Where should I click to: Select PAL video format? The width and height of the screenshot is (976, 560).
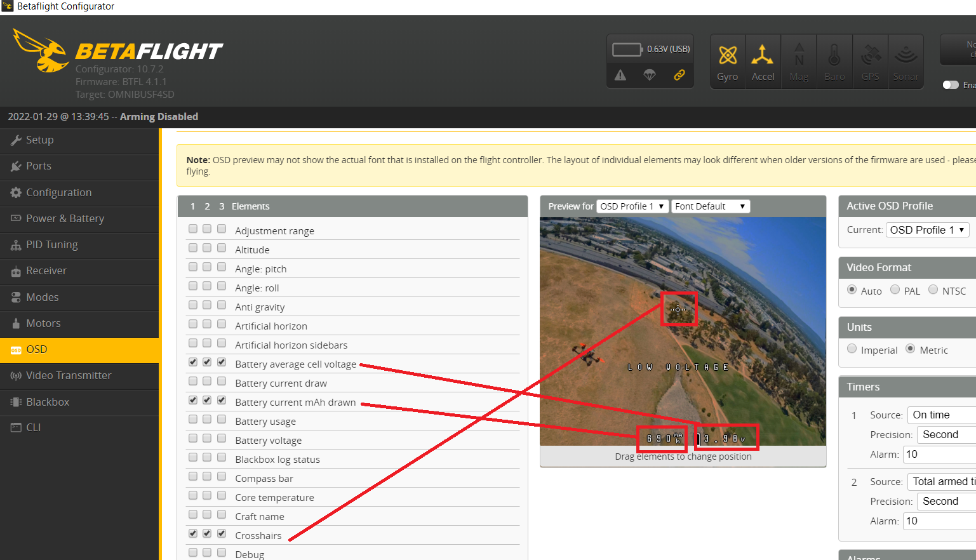pos(895,290)
